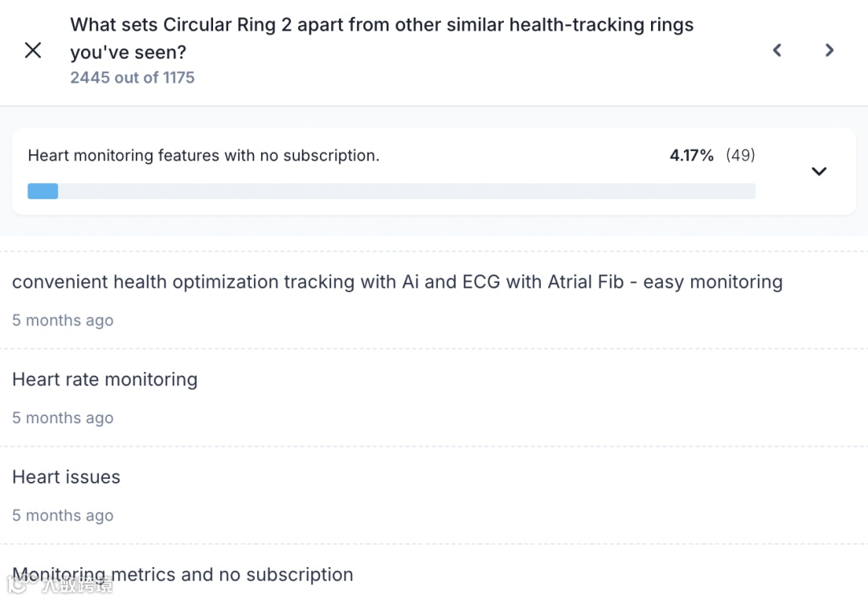The width and height of the screenshot is (868, 600).
Task: Click the (49) response count
Action: click(x=740, y=156)
